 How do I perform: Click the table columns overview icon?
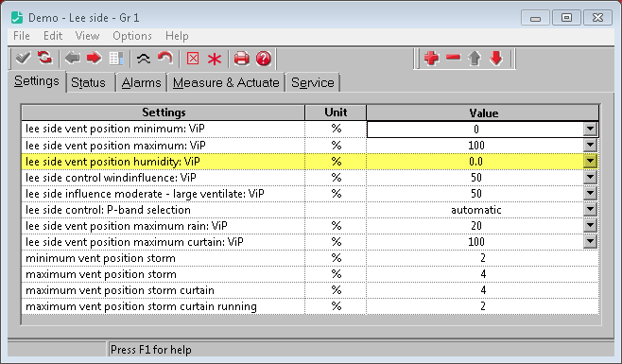pos(116,59)
